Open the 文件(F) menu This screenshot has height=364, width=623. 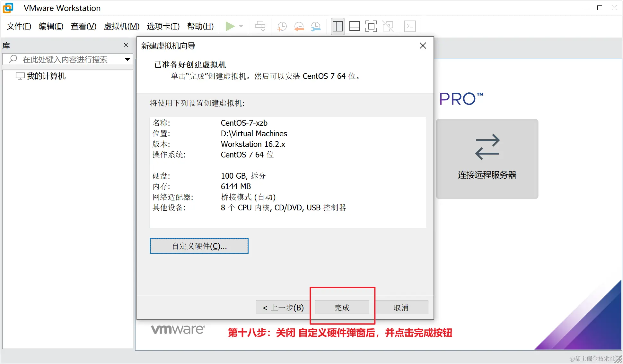click(x=19, y=26)
